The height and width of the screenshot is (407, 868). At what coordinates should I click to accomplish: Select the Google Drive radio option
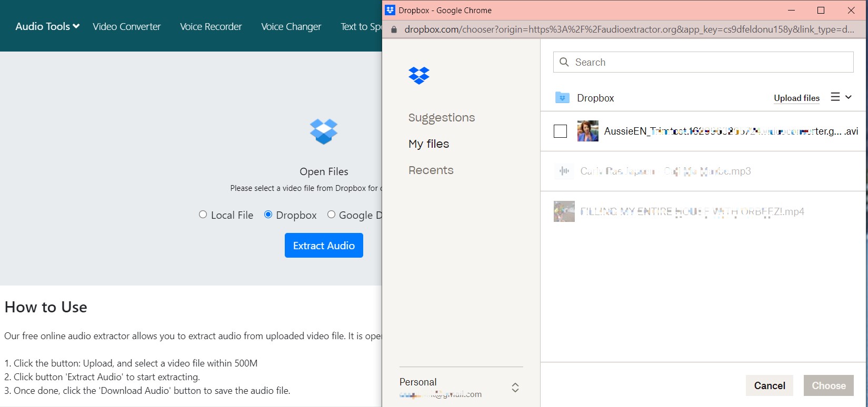(x=331, y=215)
